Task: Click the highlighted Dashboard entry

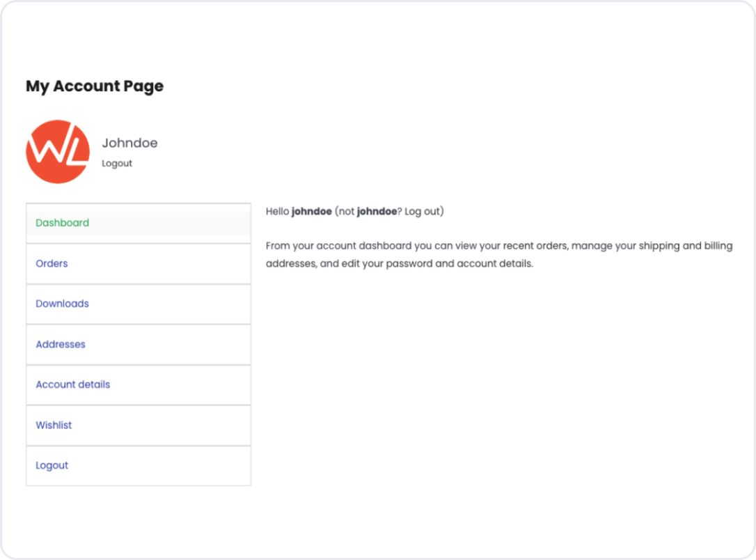Action: pyautogui.click(x=62, y=223)
